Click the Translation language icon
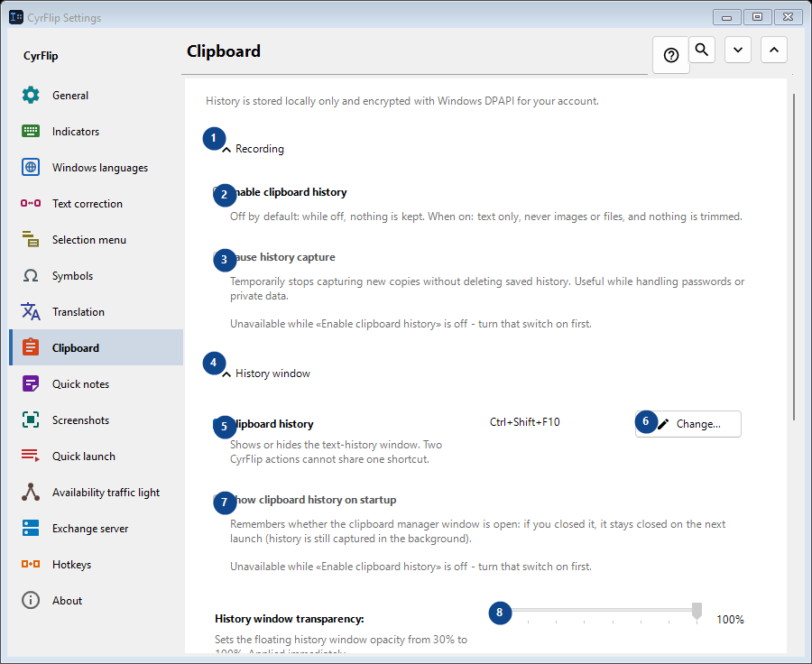812x664 pixels. pyautogui.click(x=31, y=312)
